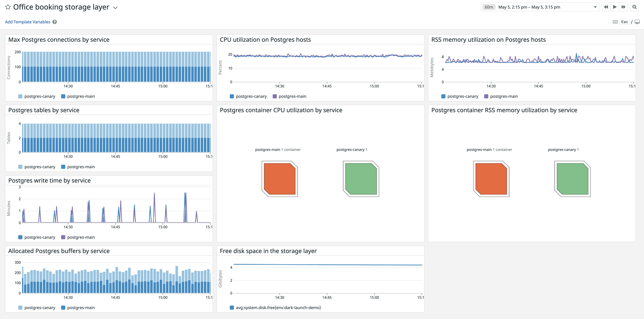Open the template variables help icon
The image size is (644, 319).
click(x=54, y=22)
